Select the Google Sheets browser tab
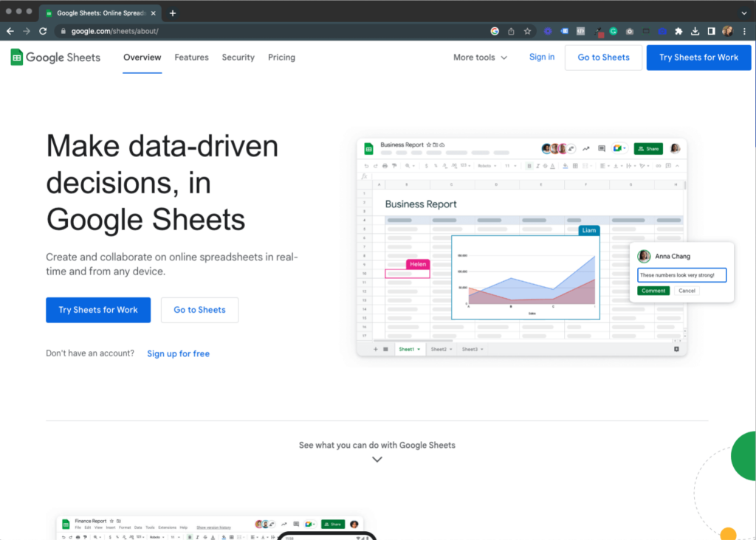 click(100, 13)
